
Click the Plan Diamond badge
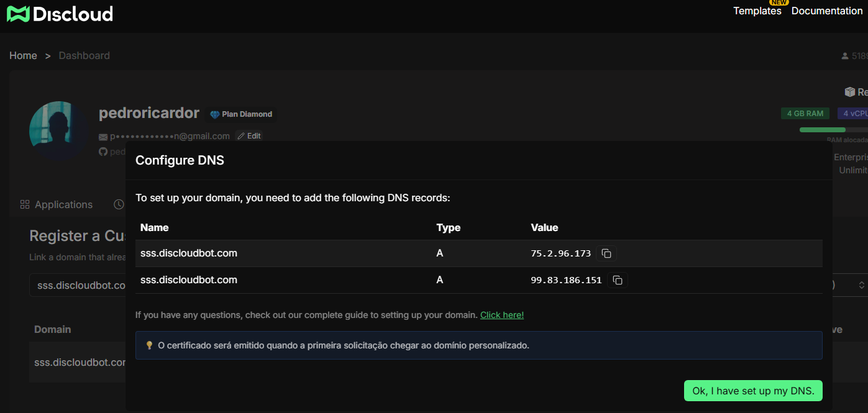pyautogui.click(x=241, y=114)
